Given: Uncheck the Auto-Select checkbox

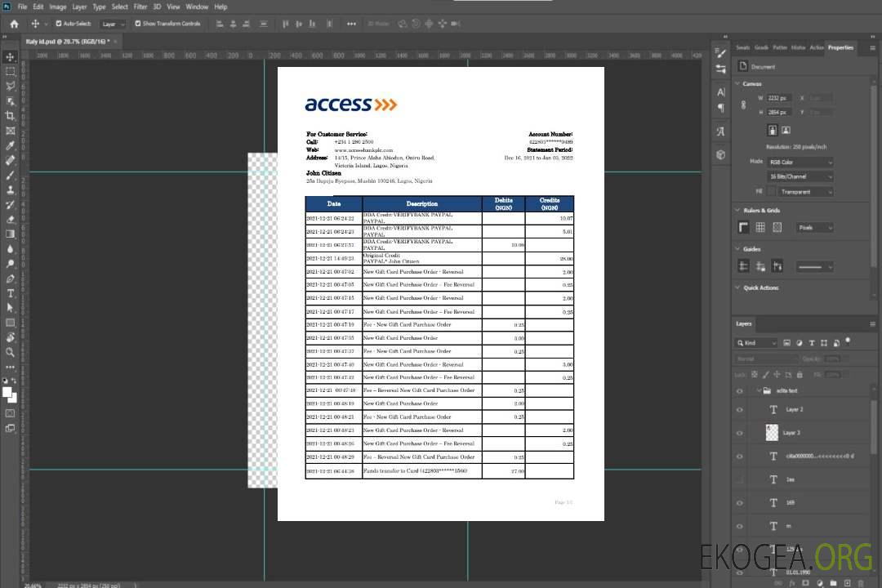Looking at the screenshot, I should (x=58, y=24).
